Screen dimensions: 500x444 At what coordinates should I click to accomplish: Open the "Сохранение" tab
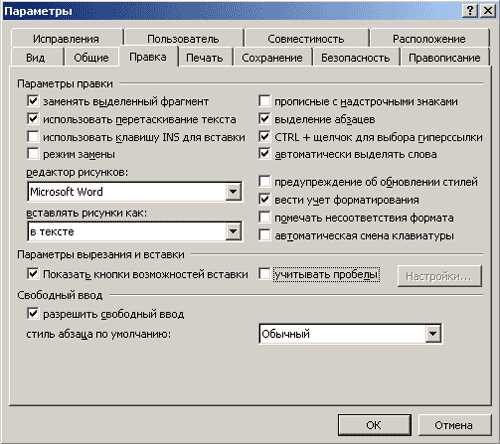tap(272, 57)
